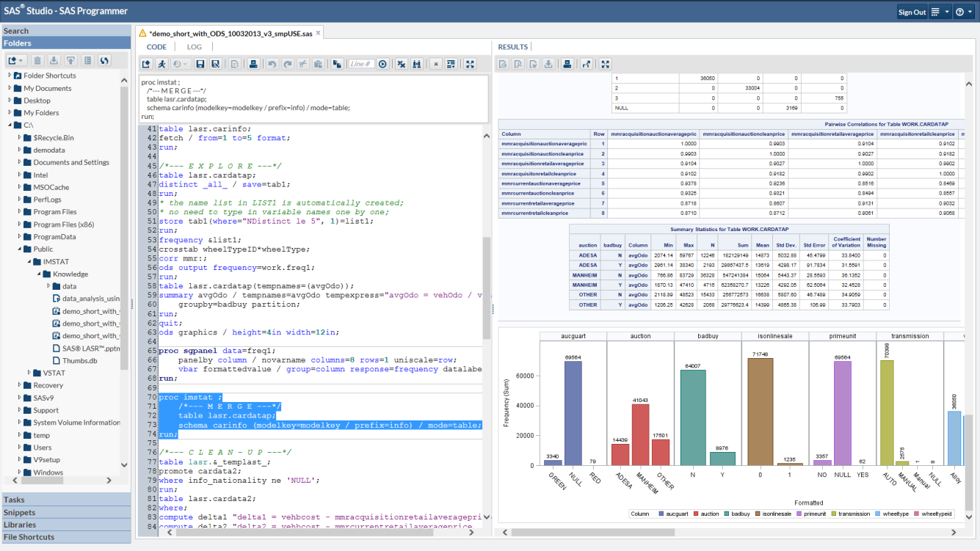
Task: Open the Snippets section
Action: (65, 512)
